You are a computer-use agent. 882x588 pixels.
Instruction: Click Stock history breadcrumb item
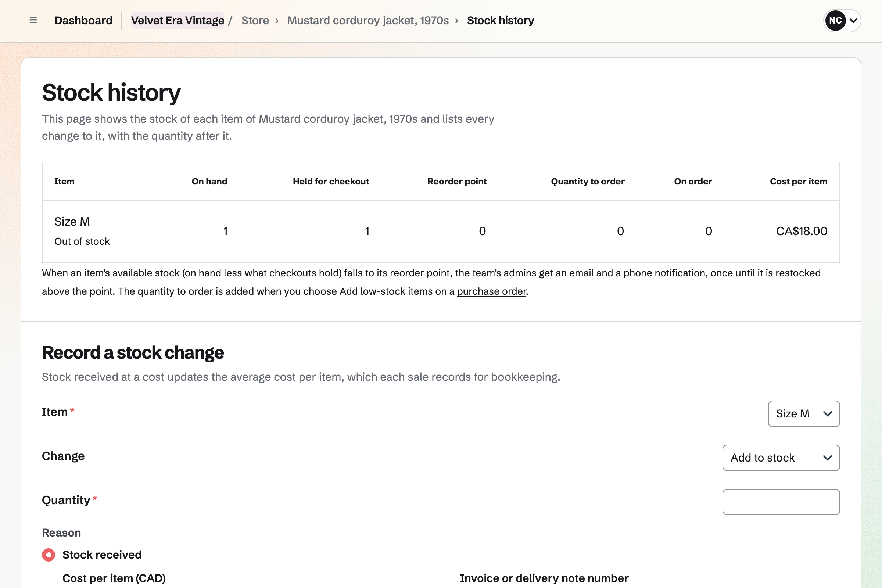pyautogui.click(x=500, y=20)
